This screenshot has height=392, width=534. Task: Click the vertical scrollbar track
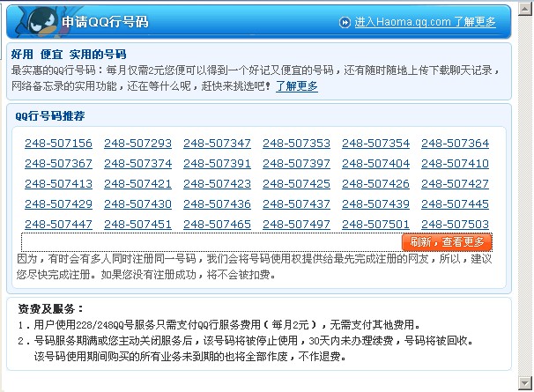[525, 196]
